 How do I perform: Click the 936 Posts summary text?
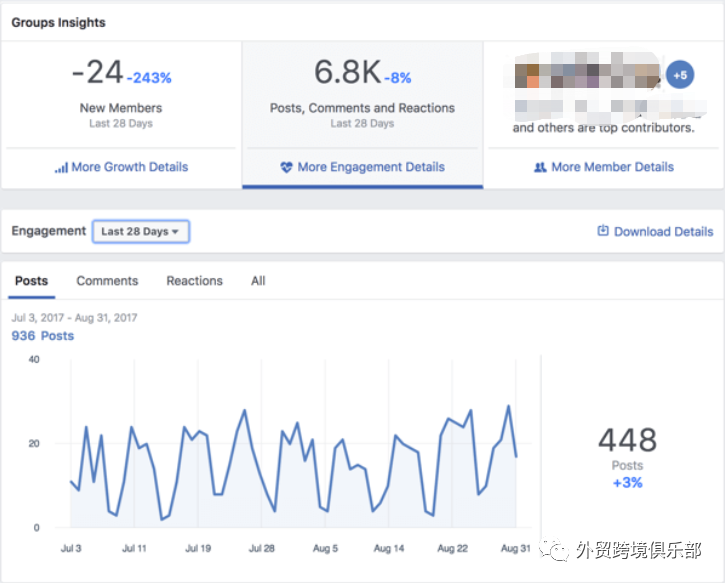point(43,336)
